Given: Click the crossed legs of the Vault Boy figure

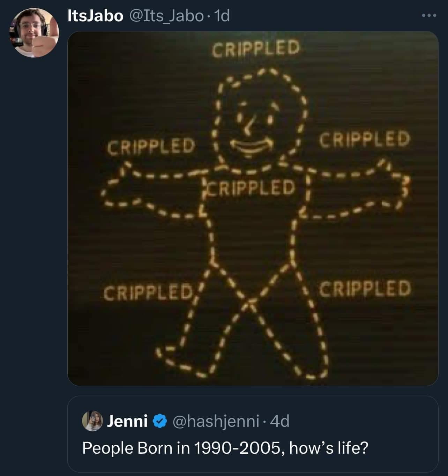Looking at the screenshot, I should pyautogui.click(x=249, y=302).
